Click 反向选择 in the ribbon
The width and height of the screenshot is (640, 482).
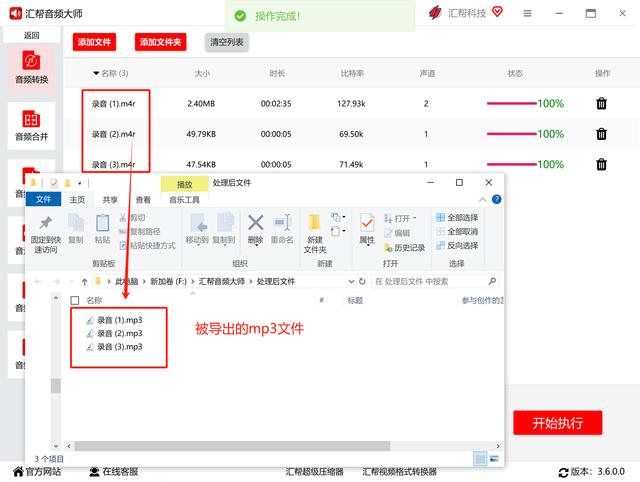[457, 245]
